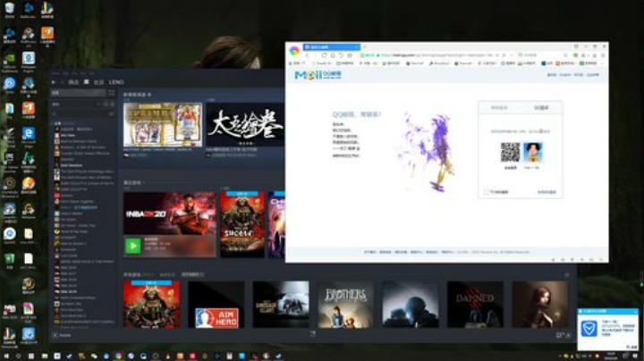Remove the bottom game shelf with its X
Screen dimensions: 644x361
pos(567,275)
